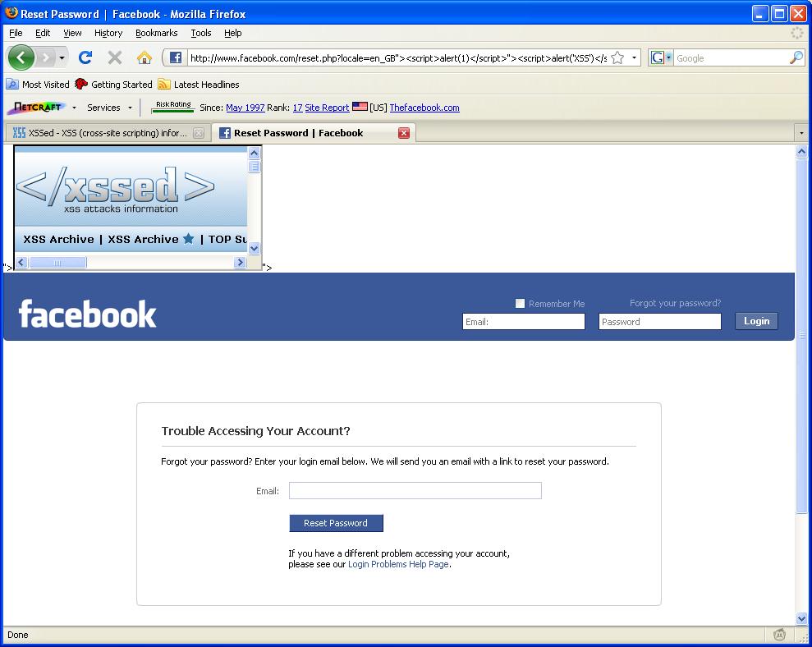Image resolution: width=812 pixels, height=647 pixels.
Task: Open the Netcraft Site Report link
Action: [x=327, y=108]
